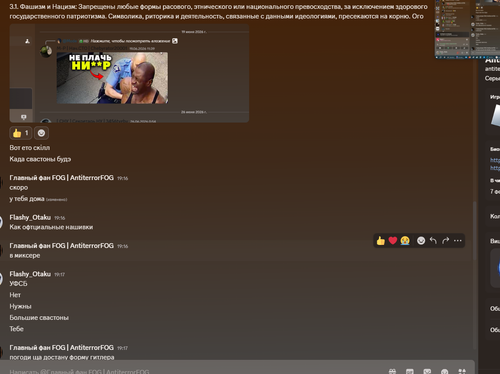Screen dimensions: 500x374
Task: Select the message "Нужны"
Action: click(x=20, y=306)
